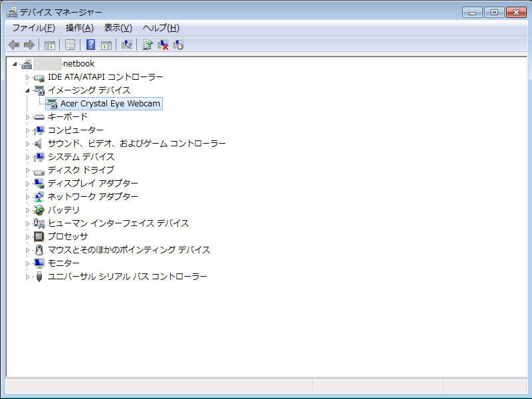The height and width of the screenshot is (399, 532).
Task: Open the 表示(V) menu
Action: (x=116, y=27)
